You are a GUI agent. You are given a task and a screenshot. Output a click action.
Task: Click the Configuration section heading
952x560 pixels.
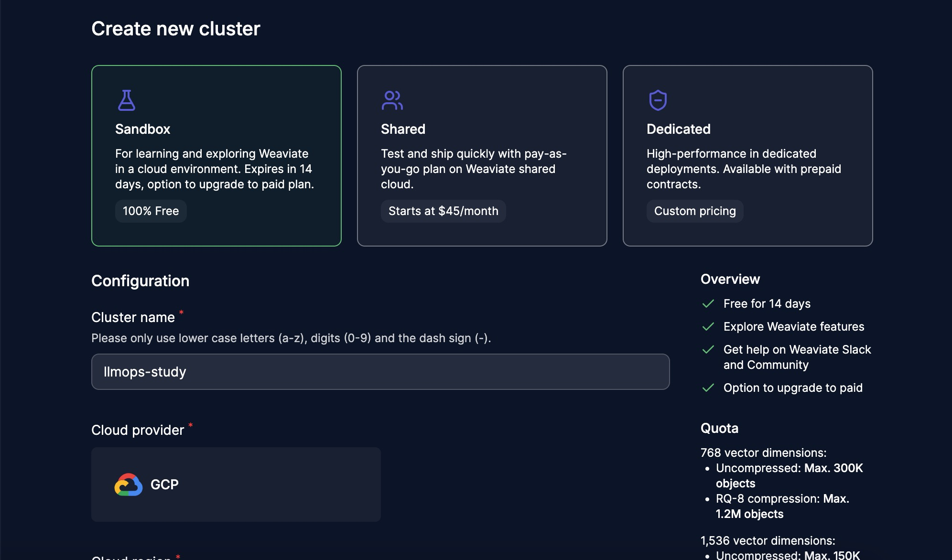point(140,281)
